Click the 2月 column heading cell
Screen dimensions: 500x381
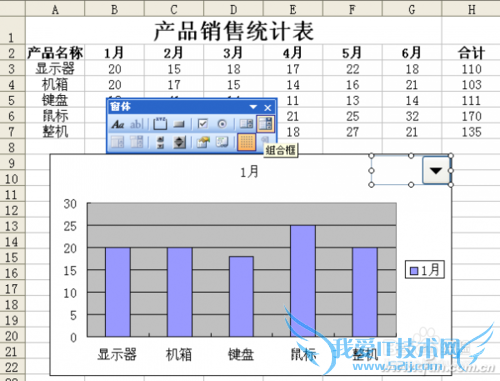click(x=174, y=53)
